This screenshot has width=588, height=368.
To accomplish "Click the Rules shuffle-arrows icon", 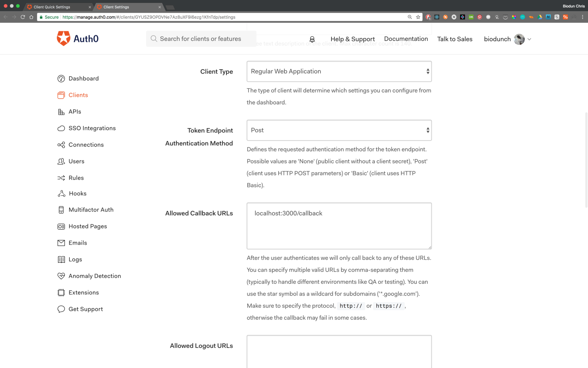I will pyautogui.click(x=61, y=178).
